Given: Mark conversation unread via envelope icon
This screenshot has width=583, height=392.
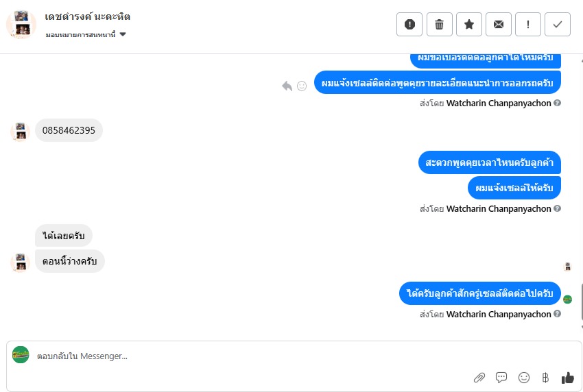Looking at the screenshot, I should pyautogui.click(x=498, y=25).
